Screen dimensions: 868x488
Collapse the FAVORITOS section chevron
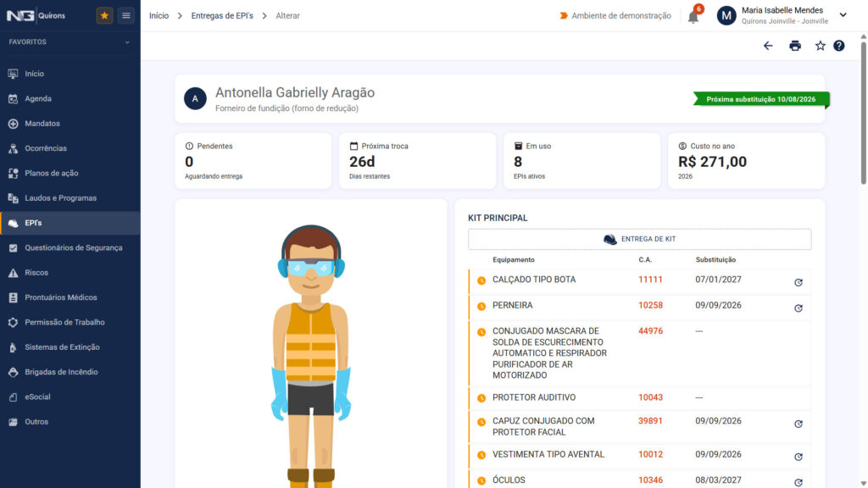click(127, 42)
